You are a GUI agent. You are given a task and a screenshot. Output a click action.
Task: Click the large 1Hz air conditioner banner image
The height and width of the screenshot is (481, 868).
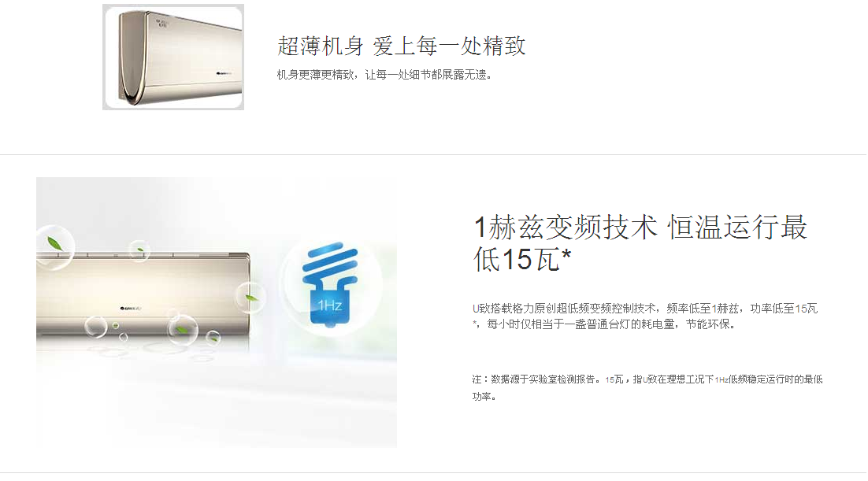click(217, 313)
